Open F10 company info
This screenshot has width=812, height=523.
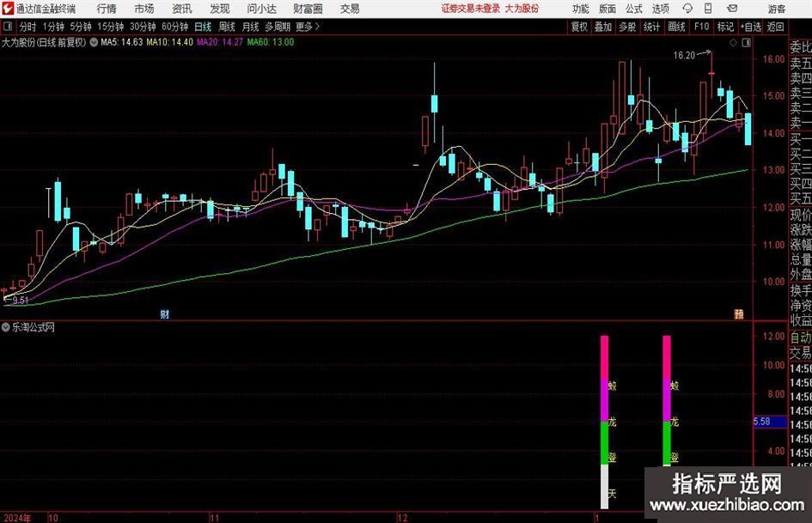701,27
